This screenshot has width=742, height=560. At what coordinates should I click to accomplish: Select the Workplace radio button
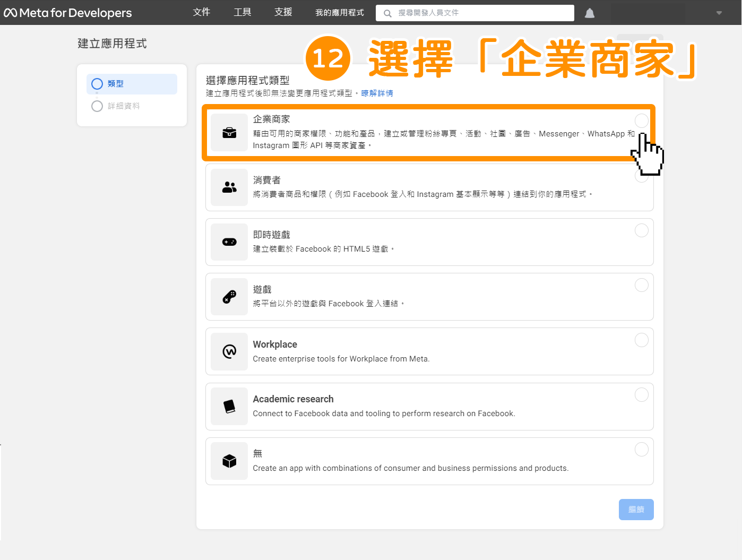tap(642, 340)
